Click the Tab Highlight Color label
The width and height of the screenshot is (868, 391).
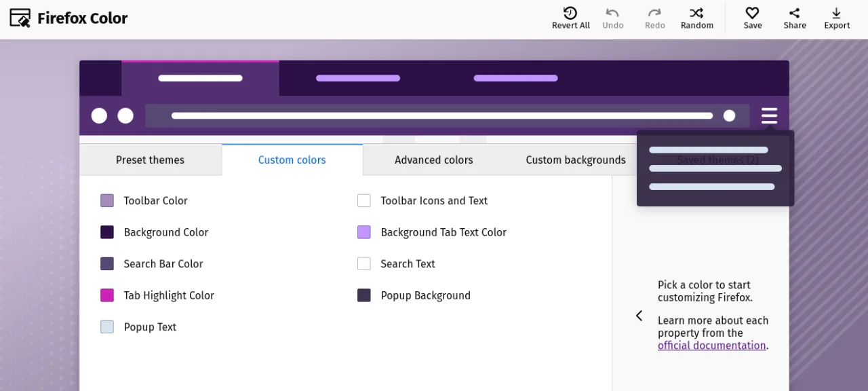coord(169,296)
